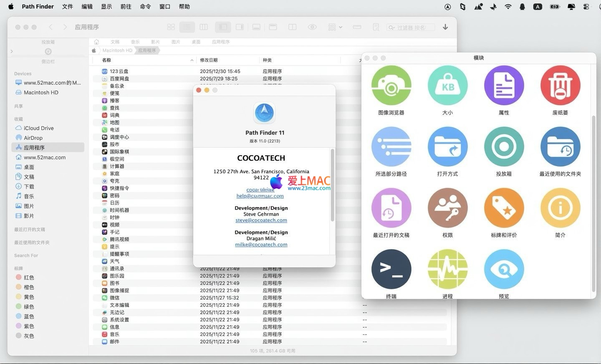Open the 前往 menu in menu bar
Screen dimensions: 601x364
(x=126, y=7)
